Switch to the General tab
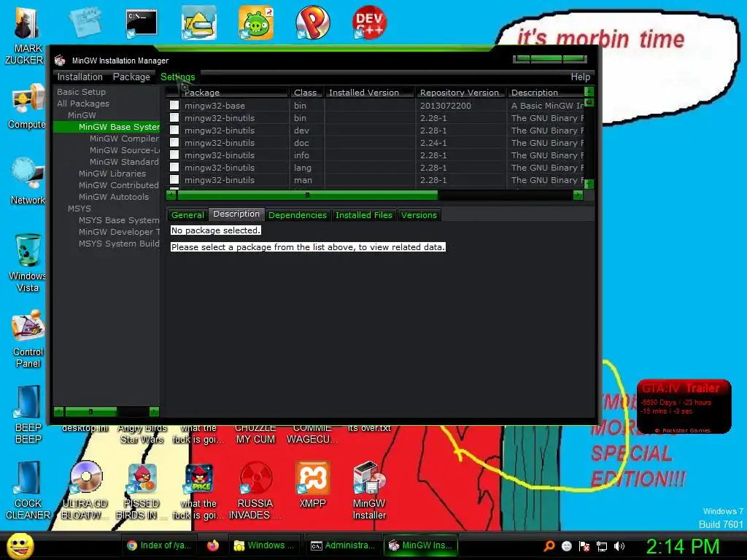The height and width of the screenshot is (560, 747). point(187,215)
